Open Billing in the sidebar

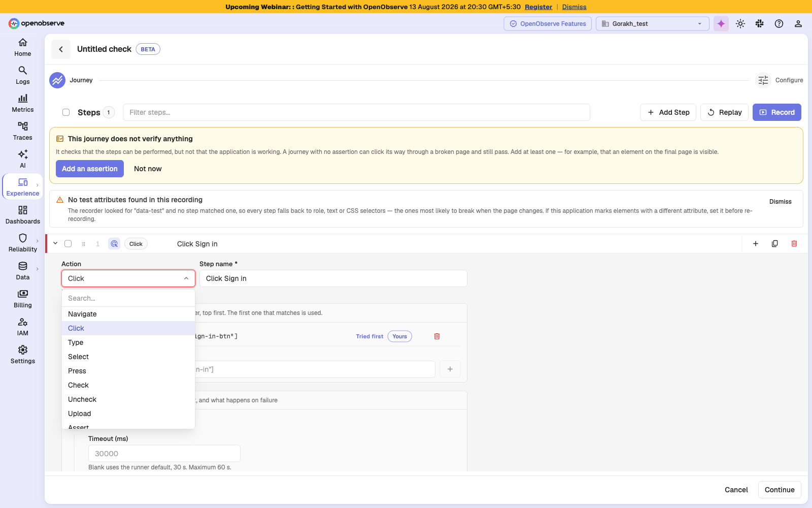click(23, 299)
